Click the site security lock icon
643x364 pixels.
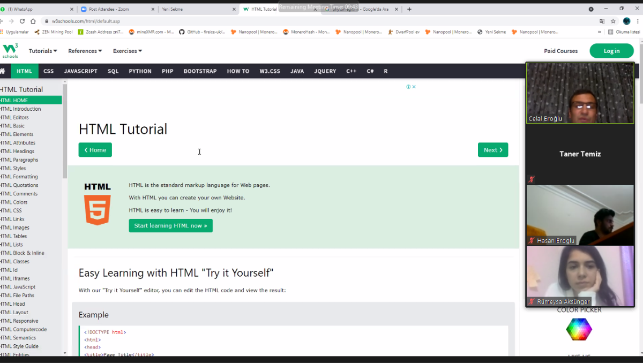pyautogui.click(x=47, y=21)
